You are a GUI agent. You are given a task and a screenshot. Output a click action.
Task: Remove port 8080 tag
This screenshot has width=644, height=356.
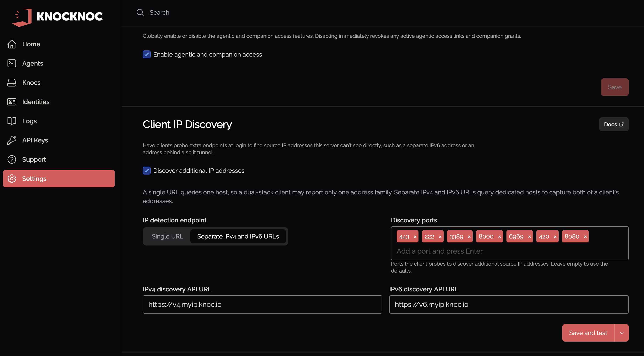[585, 237]
